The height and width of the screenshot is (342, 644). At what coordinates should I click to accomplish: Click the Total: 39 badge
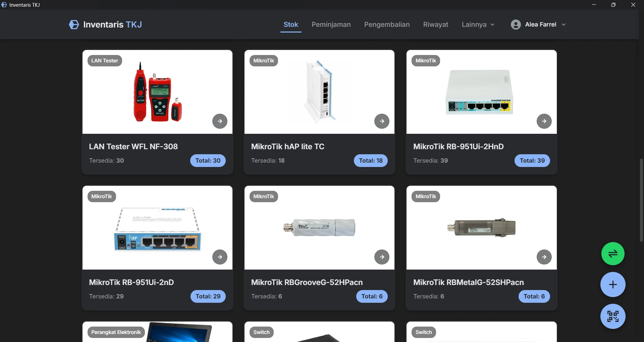pos(532,161)
